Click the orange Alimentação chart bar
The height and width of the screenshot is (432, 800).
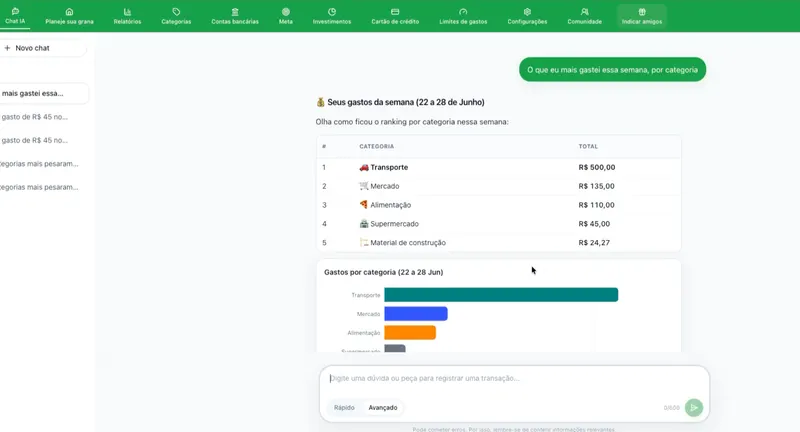click(x=410, y=333)
